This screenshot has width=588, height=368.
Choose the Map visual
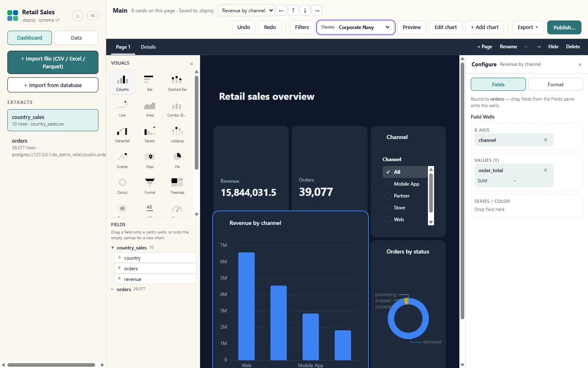150,159
